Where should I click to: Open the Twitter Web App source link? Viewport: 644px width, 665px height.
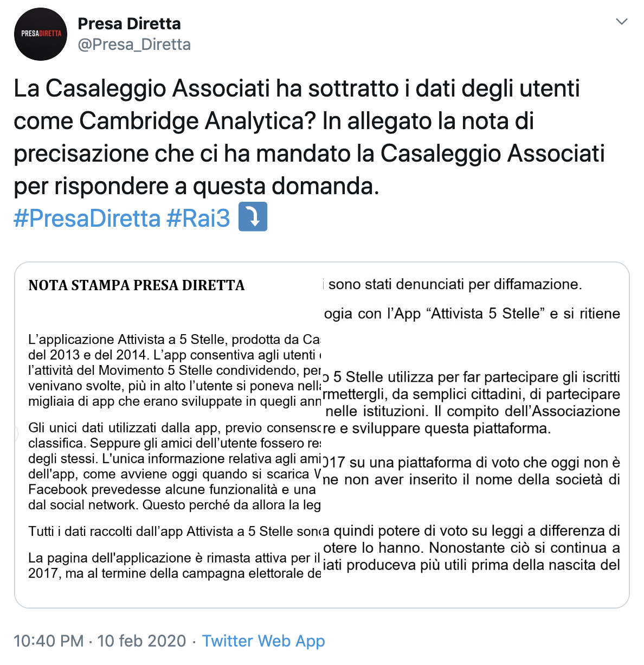click(263, 641)
